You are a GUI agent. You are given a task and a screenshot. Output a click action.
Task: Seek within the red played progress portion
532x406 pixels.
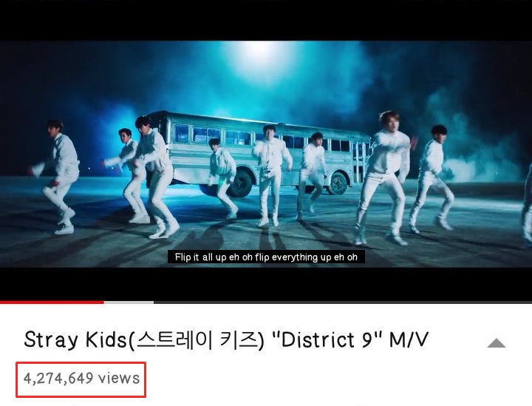click(x=52, y=302)
